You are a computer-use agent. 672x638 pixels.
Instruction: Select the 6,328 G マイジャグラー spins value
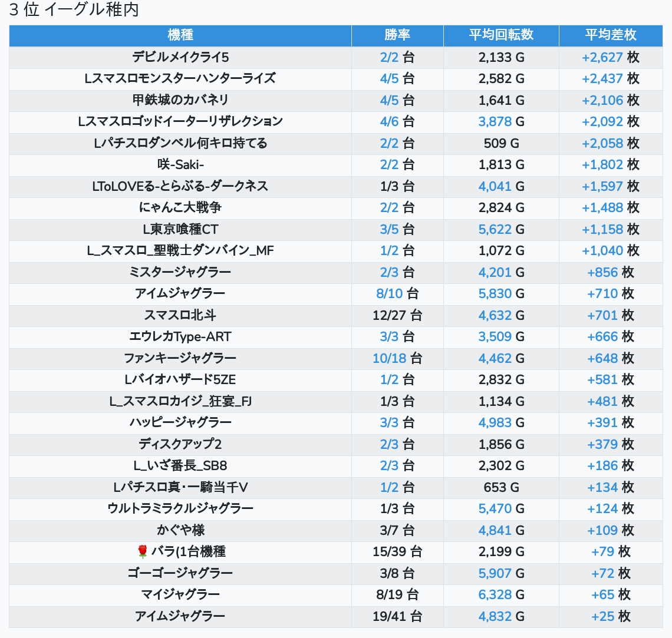click(495, 594)
